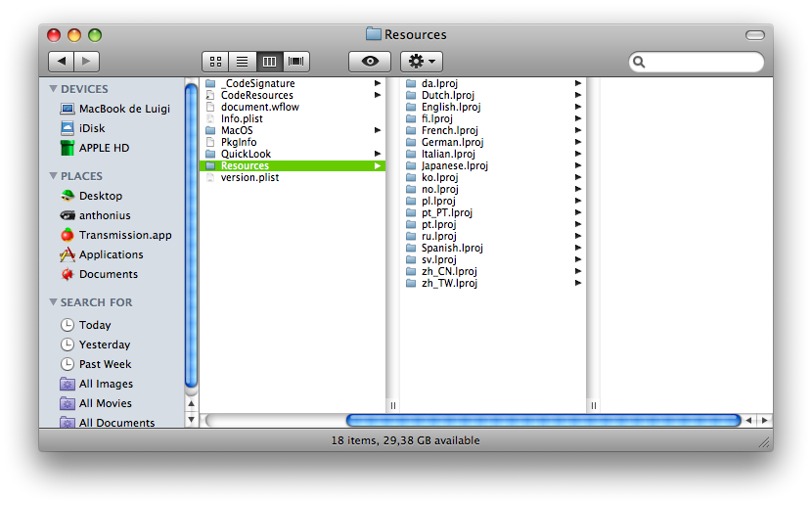Click horizontal scroll right arrow

pos(764,420)
